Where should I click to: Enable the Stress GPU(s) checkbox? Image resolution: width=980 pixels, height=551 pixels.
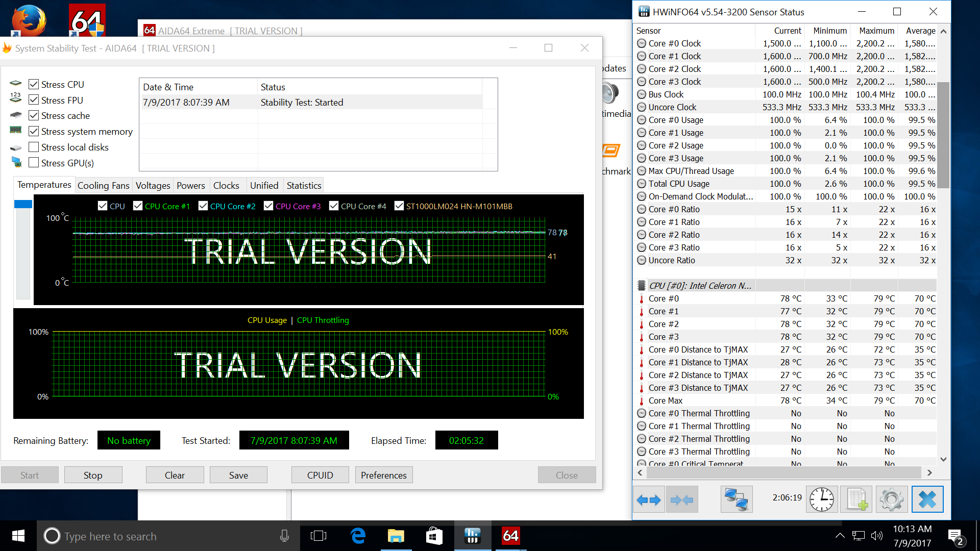point(34,163)
